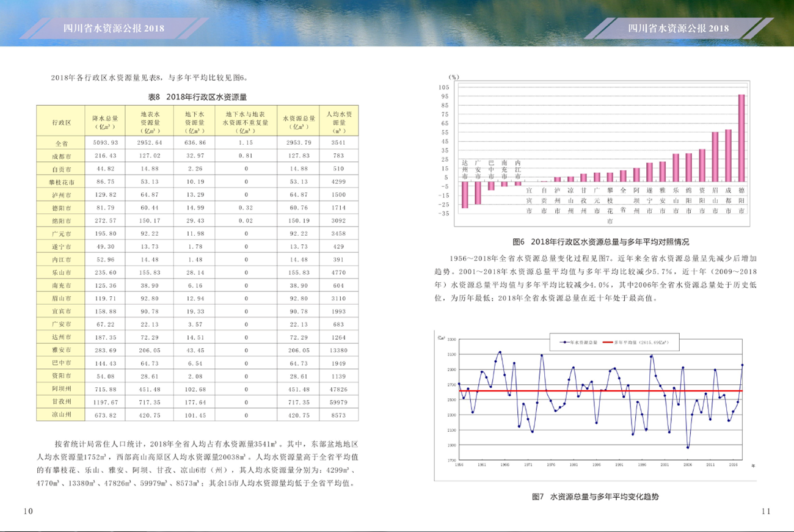Image resolution: width=794 pixels, height=532 pixels.
Task: Click the cell "0.32" in the 德阳市 row
Action: pos(245,208)
